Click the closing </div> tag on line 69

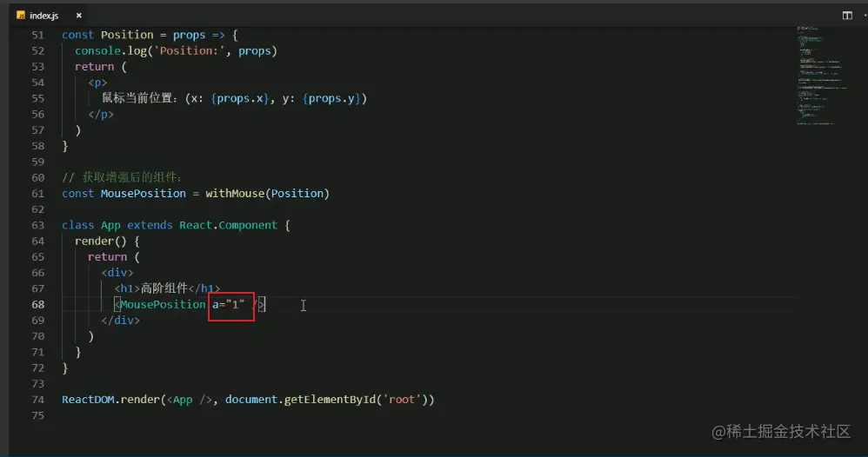[121, 321]
